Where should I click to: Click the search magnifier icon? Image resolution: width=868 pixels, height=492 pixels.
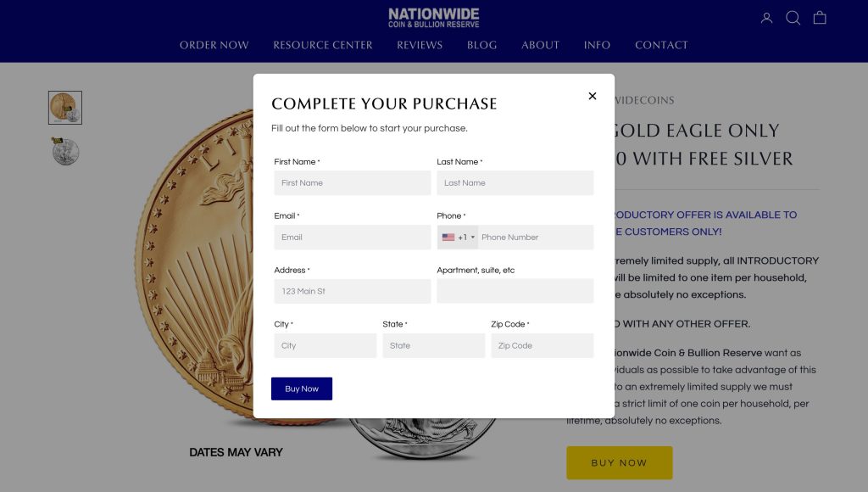pos(793,18)
